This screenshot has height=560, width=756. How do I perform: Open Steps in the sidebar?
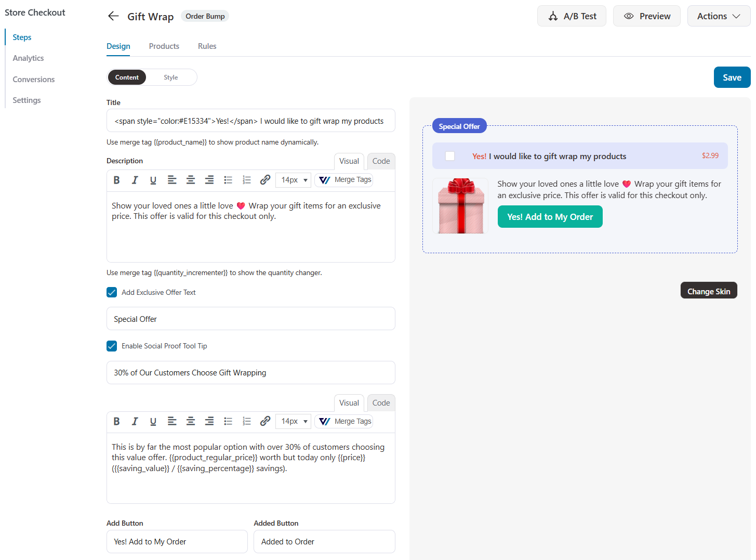[22, 37]
